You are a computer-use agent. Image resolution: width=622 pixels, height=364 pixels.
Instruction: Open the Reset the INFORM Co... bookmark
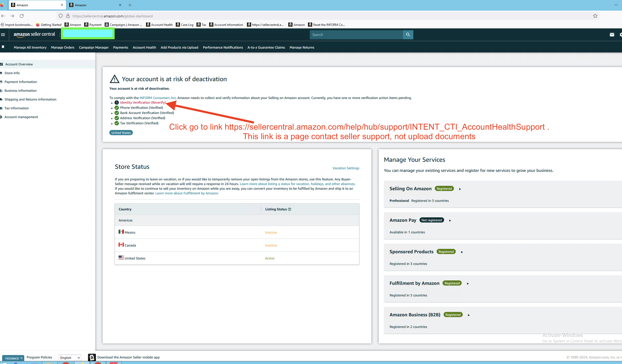326,25
